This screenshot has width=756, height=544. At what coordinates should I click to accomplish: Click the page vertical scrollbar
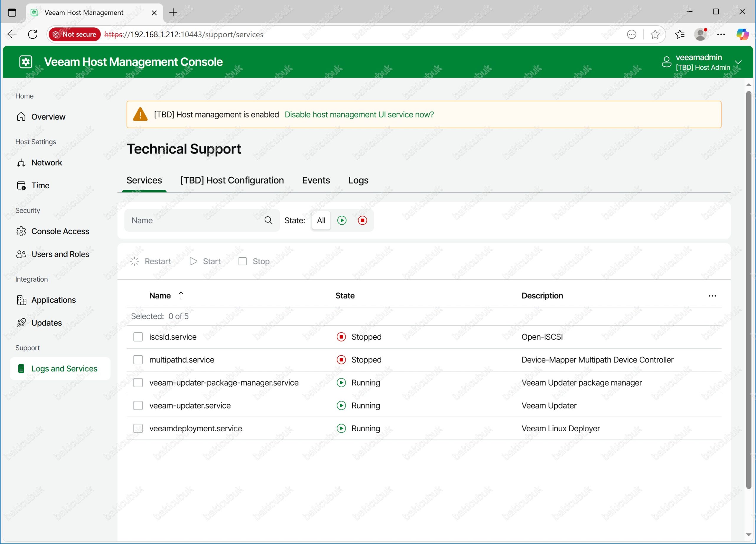(x=749, y=290)
